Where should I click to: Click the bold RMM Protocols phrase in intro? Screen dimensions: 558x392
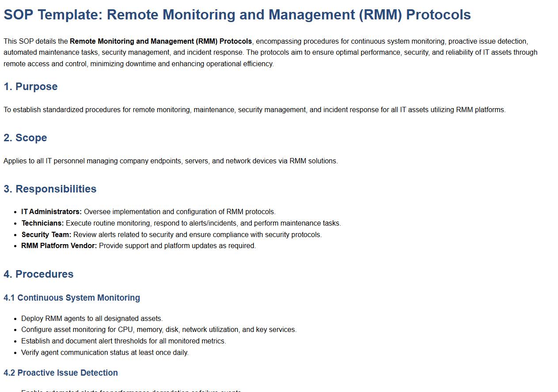tap(160, 41)
